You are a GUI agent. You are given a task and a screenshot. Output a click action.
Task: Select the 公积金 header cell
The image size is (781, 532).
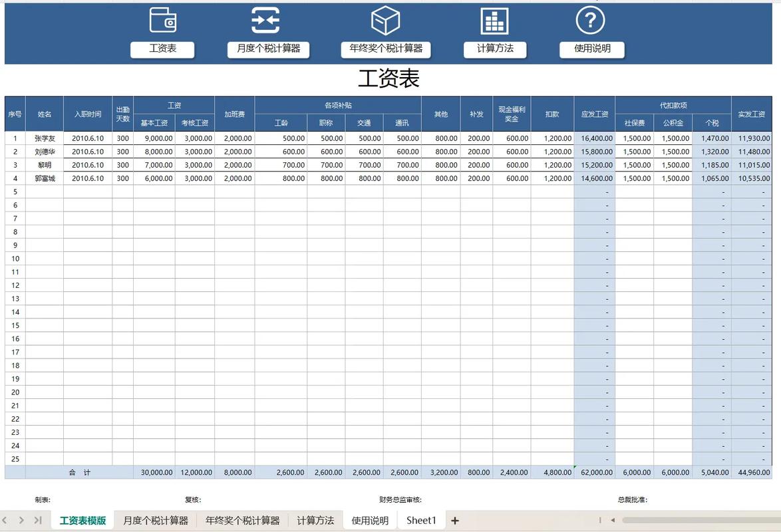coord(673,122)
